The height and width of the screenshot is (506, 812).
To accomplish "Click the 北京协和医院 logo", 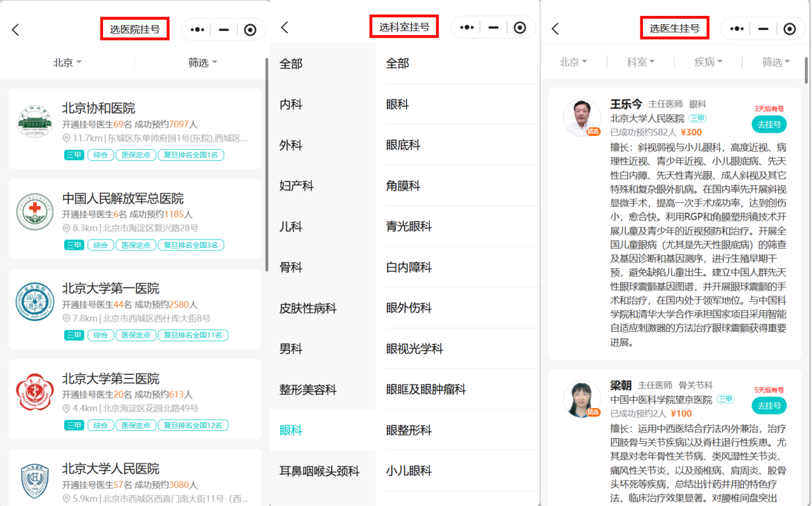I will [35, 120].
